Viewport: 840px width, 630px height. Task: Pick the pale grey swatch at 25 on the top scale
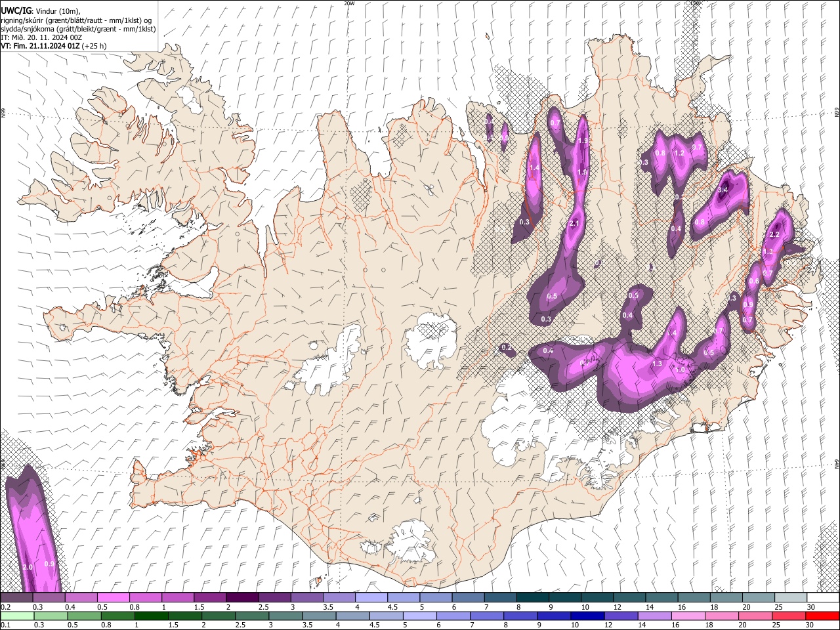click(x=791, y=598)
